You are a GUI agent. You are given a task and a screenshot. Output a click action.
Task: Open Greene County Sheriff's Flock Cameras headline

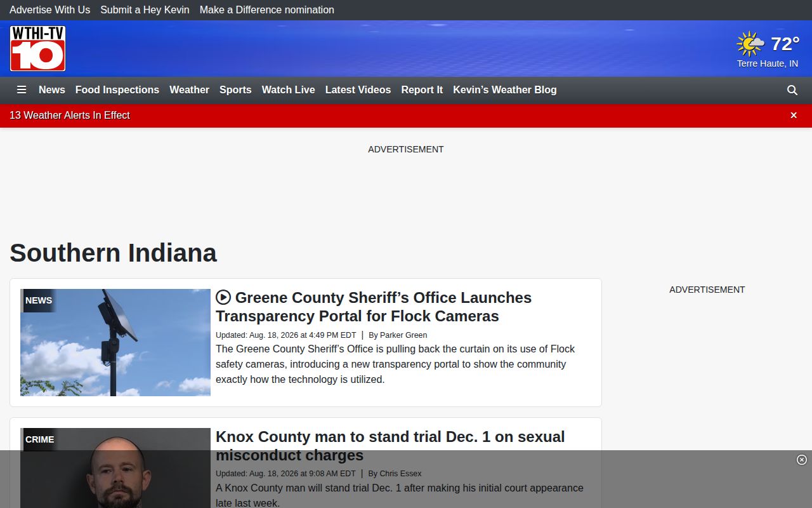374,307
